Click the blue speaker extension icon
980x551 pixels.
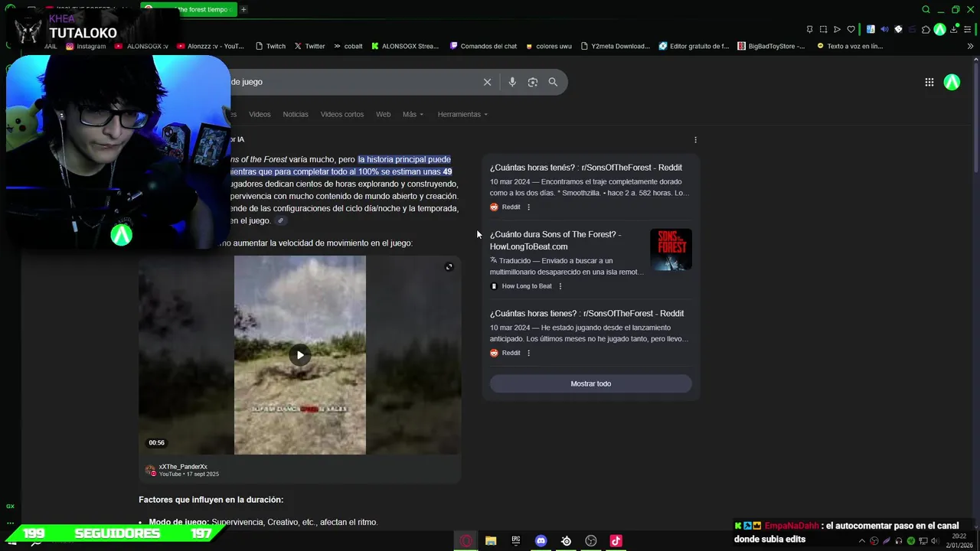coord(884,29)
